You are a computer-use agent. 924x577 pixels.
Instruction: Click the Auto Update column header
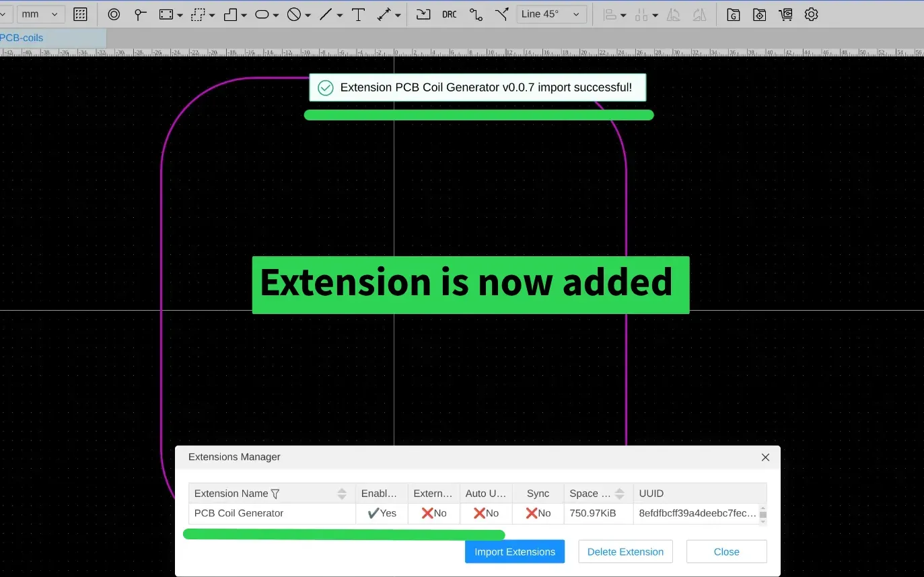tap(486, 494)
